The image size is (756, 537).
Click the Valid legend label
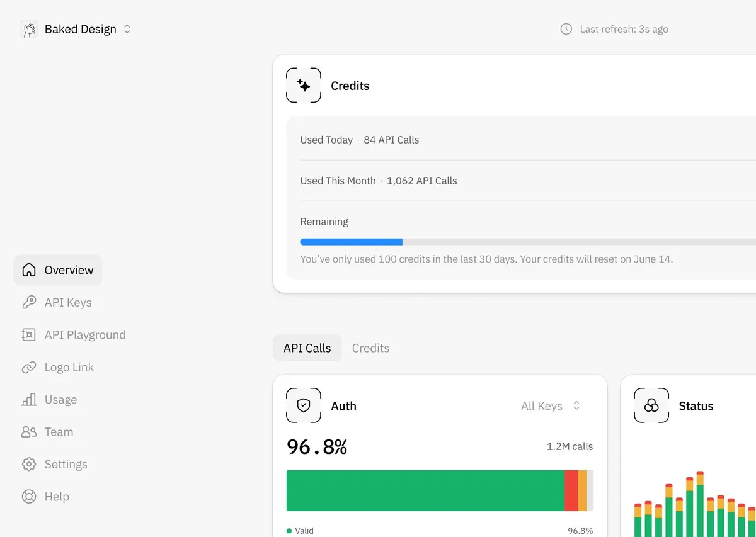click(304, 531)
